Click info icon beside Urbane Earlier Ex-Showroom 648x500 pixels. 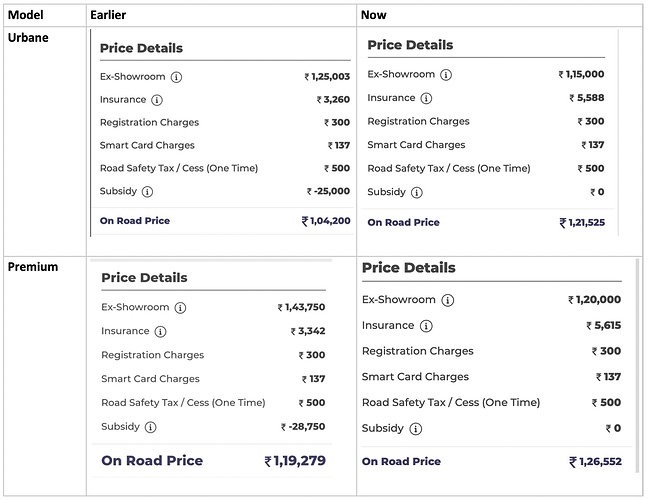(176, 77)
